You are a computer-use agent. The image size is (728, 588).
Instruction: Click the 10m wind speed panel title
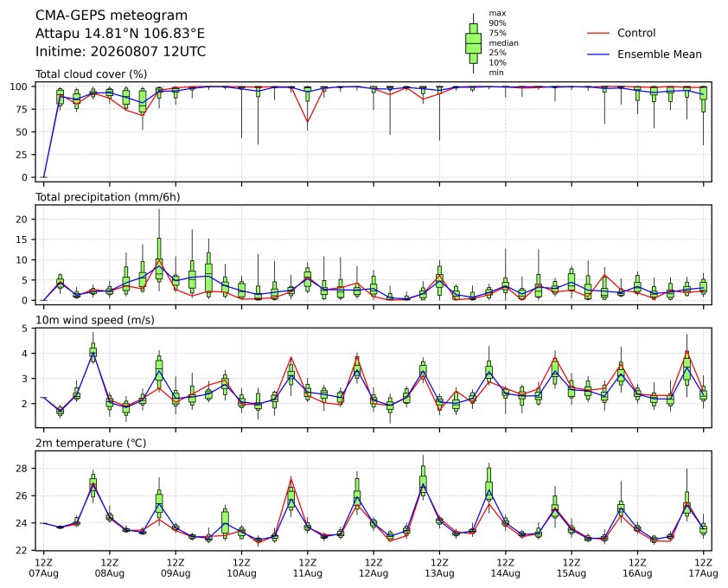click(x=95, y=320)
